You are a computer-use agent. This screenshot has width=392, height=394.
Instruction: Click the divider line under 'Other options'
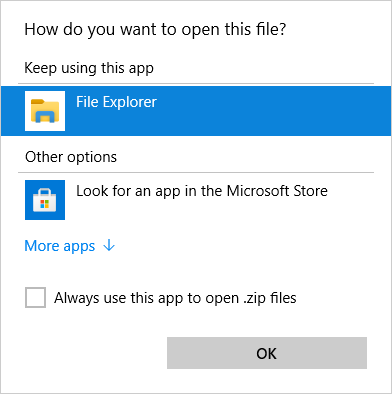pyautogui.click(x=196, y=173)
